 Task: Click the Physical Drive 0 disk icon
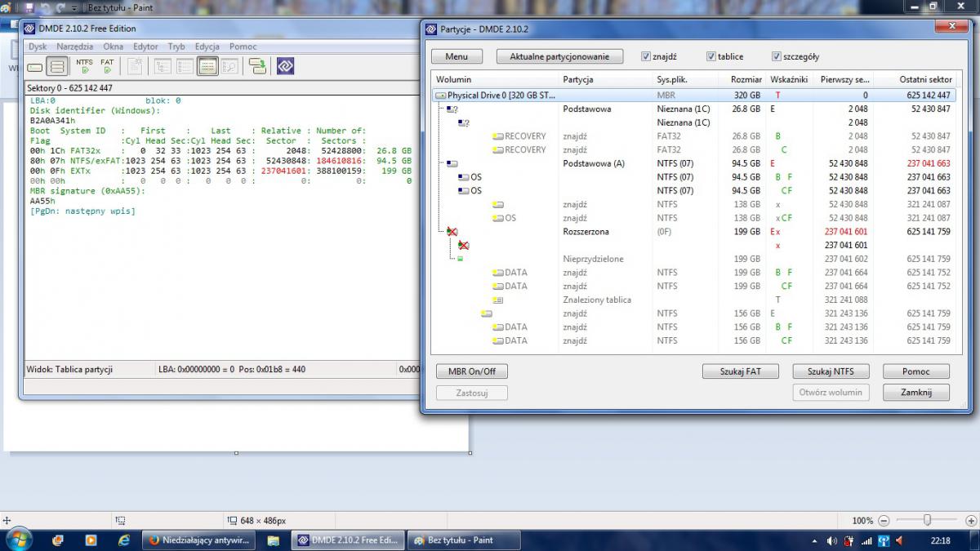(x=441, y=96)
